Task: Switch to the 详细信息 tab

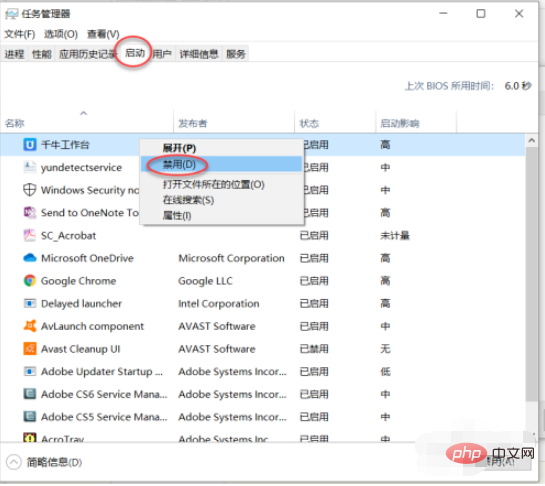Action: [x=199, y=54]
